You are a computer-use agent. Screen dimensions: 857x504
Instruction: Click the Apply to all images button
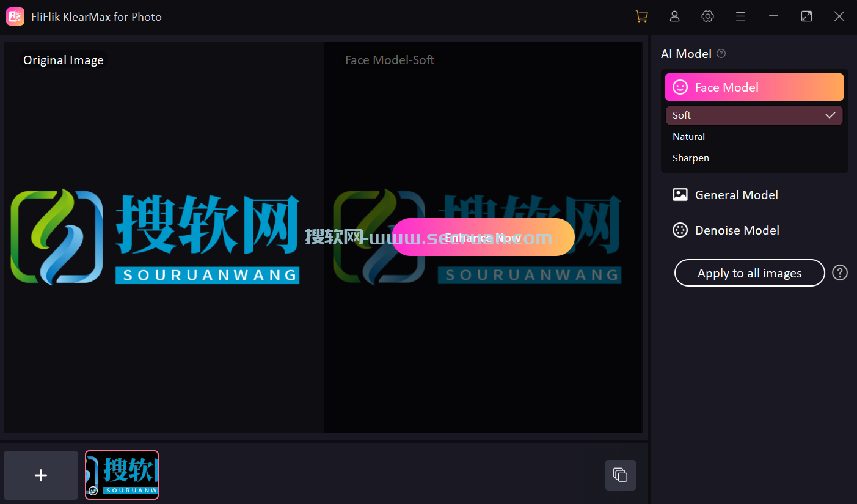[749, 273]
